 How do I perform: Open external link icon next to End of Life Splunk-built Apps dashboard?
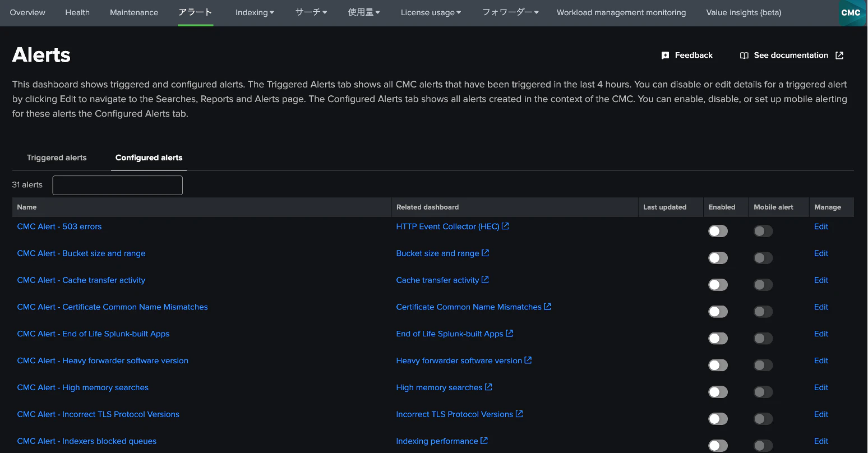coord(510,333)
